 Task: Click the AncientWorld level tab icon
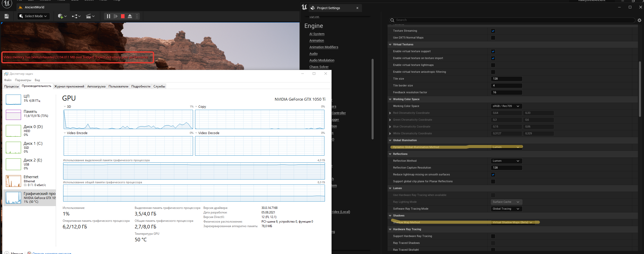pyautogui.click(x=21, y=7)
